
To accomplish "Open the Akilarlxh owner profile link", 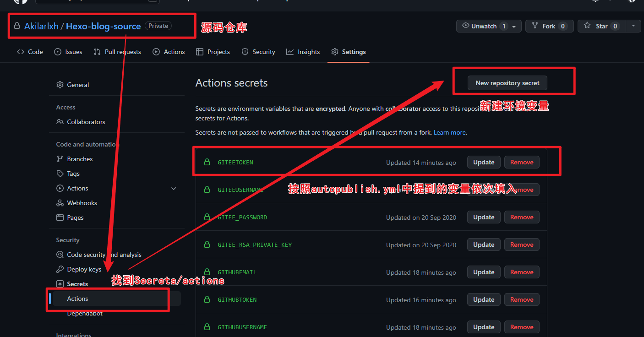I will (41, 26).
